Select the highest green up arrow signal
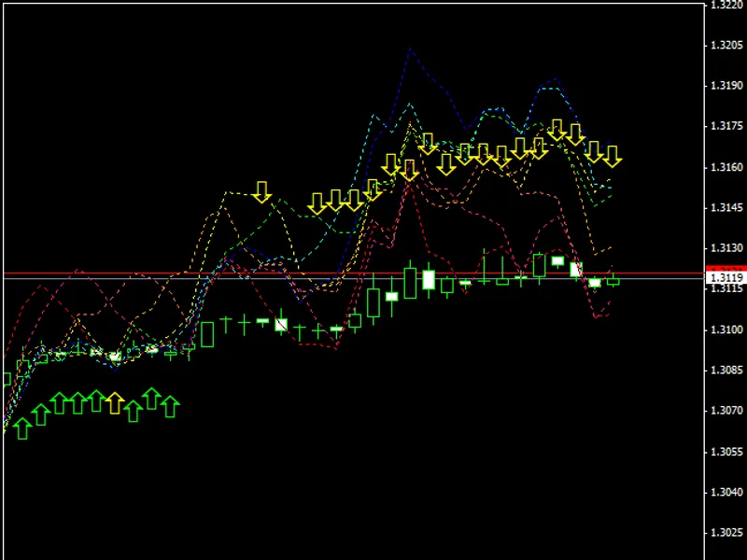 pos(152,399)
